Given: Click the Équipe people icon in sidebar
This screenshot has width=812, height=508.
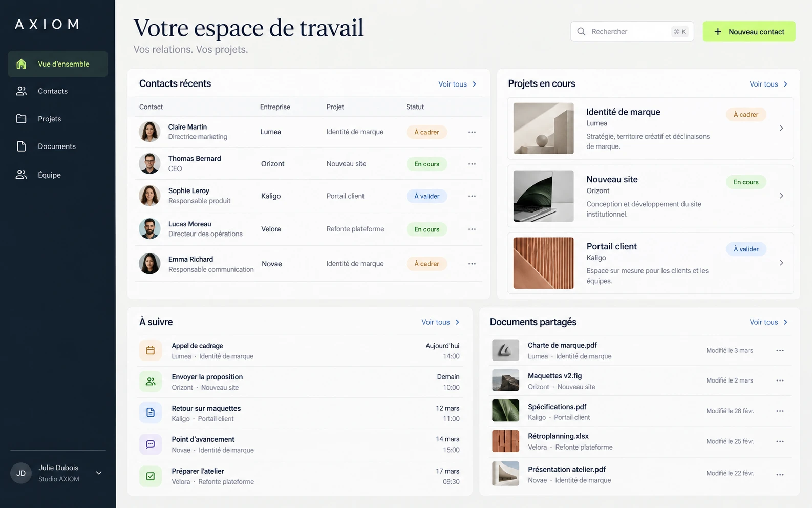Looking at the screenshot, I should click(x=21, y=175).
